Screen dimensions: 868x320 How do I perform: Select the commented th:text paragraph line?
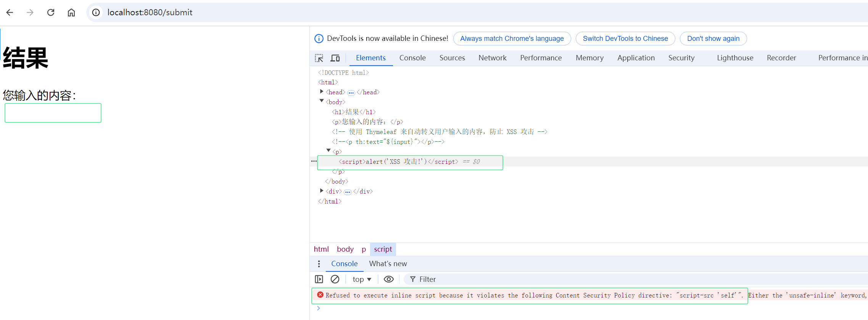(388, 142)
